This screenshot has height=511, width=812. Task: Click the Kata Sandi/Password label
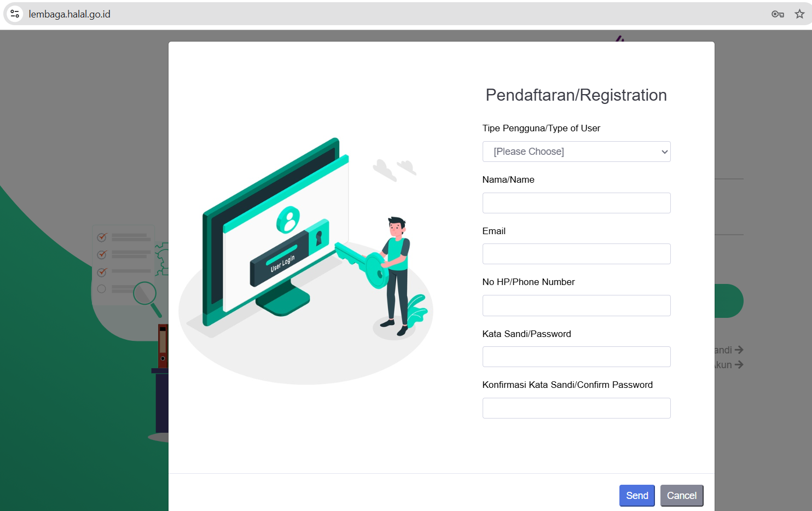[x=527, y=334]
